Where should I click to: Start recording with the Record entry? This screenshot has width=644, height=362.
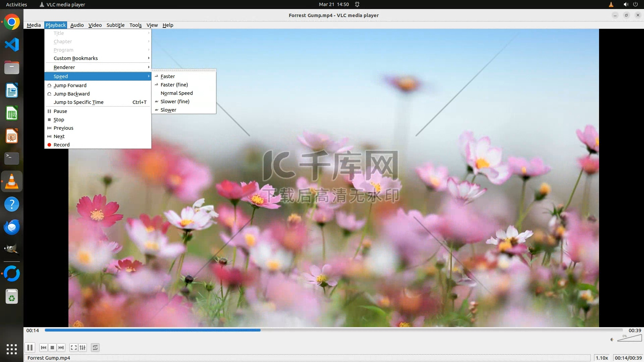pyautogui.click(x=62, y=145)
